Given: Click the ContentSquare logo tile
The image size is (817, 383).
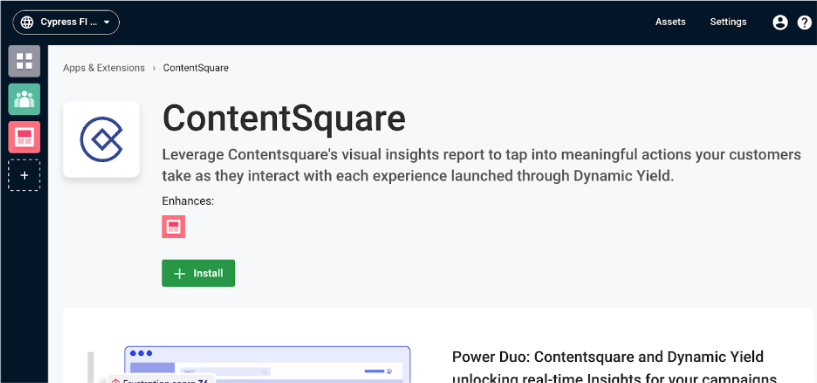Looking at the screenshot, I should click(101, 139).
